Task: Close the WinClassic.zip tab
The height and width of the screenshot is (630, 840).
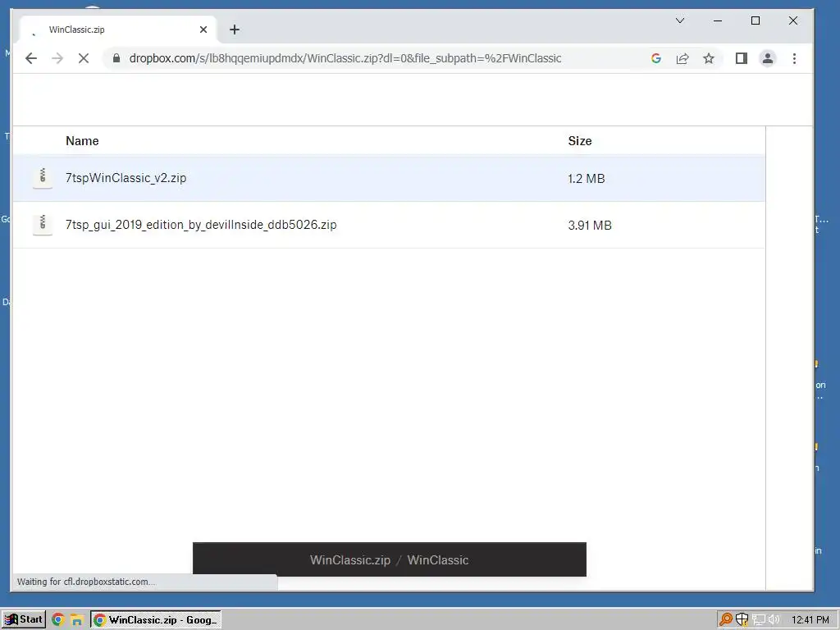Action: pyautogui.click(x=203, y=30)
